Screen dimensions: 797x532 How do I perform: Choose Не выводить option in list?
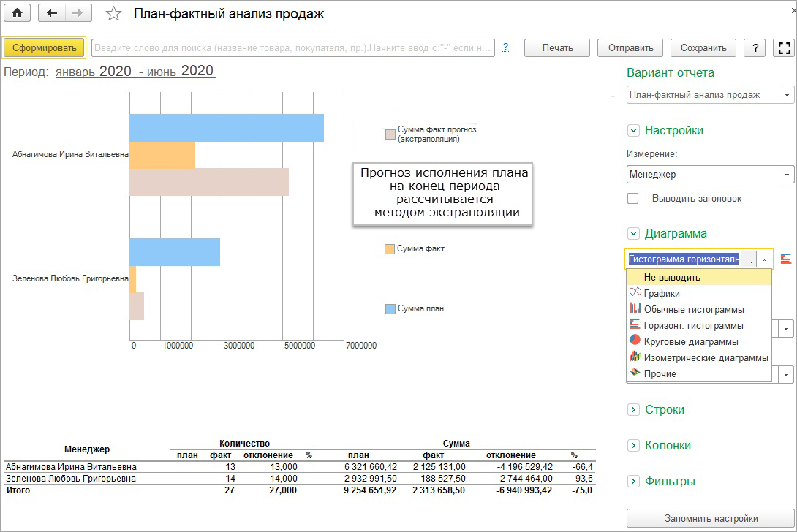tap(700, 278)
